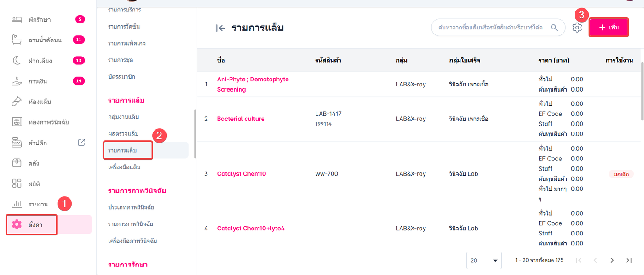Click the lab search input field
644x275 pixels.
tap(490, 28)
